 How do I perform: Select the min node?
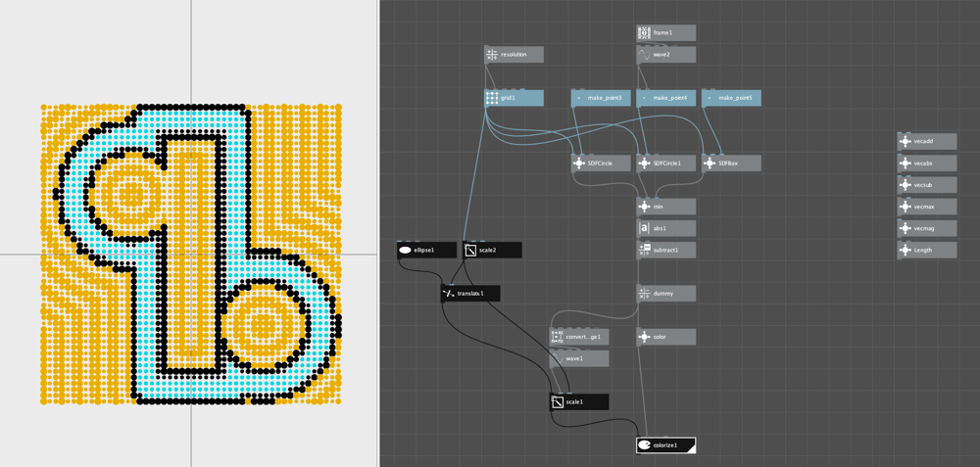click(665, 207)
